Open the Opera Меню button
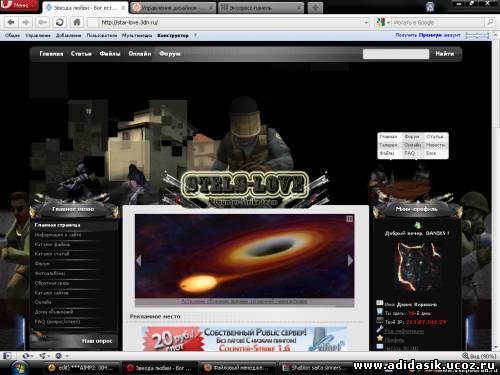This screenshot has width=500, height=375. click(19, 6)
